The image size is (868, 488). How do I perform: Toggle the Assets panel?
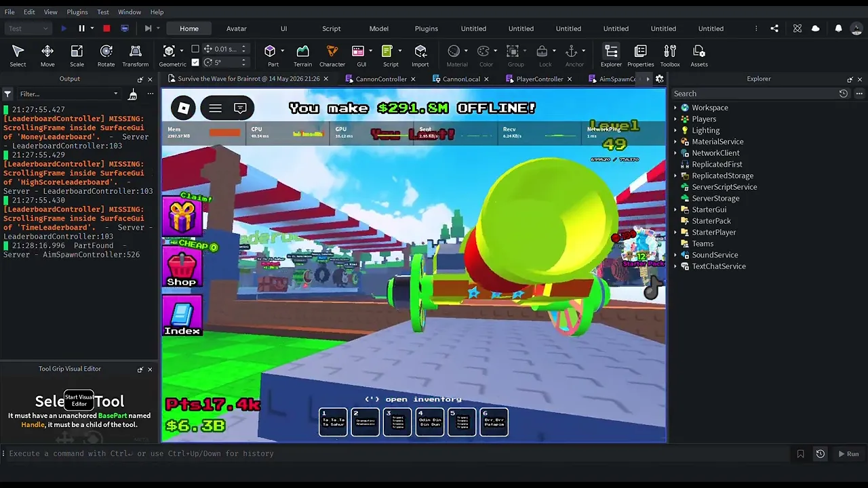pyautogui.click(x=699, y=56)
